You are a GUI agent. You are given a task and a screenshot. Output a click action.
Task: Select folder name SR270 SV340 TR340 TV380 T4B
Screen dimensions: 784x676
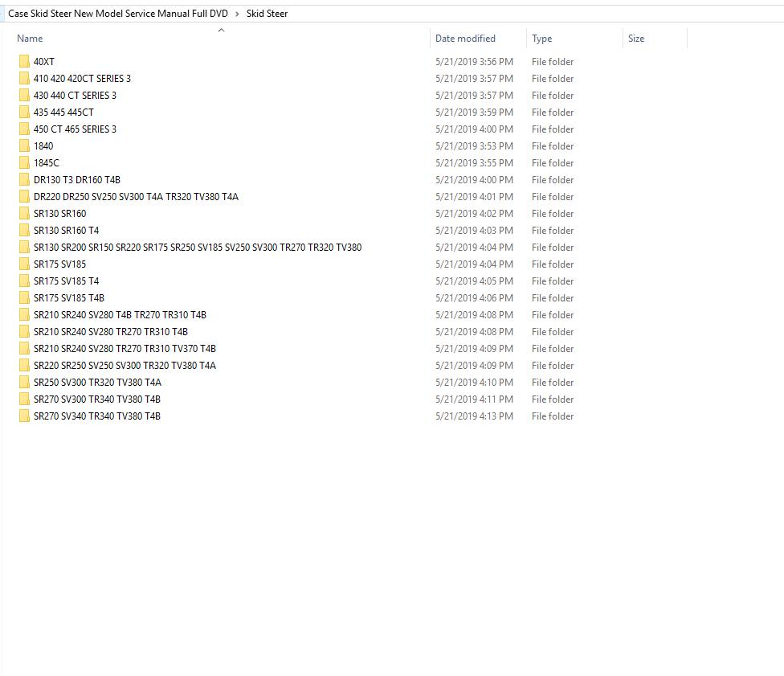(97, 416)
